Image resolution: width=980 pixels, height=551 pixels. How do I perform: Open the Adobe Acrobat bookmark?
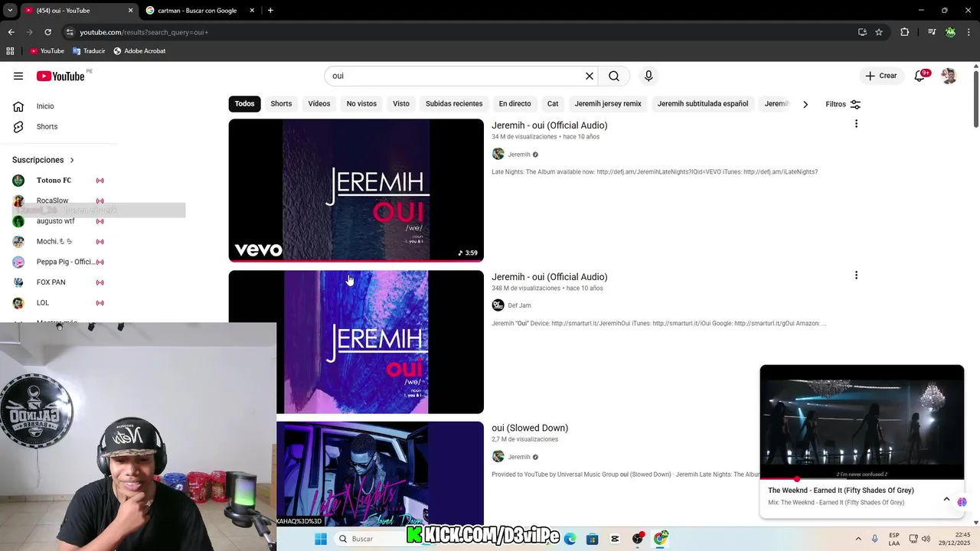(x=139, y=51)
